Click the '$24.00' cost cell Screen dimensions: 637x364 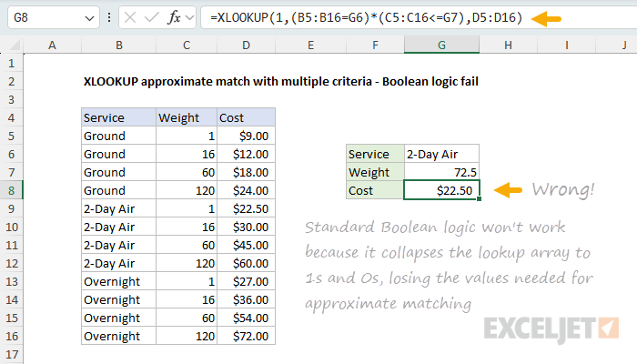coord(247,190)
